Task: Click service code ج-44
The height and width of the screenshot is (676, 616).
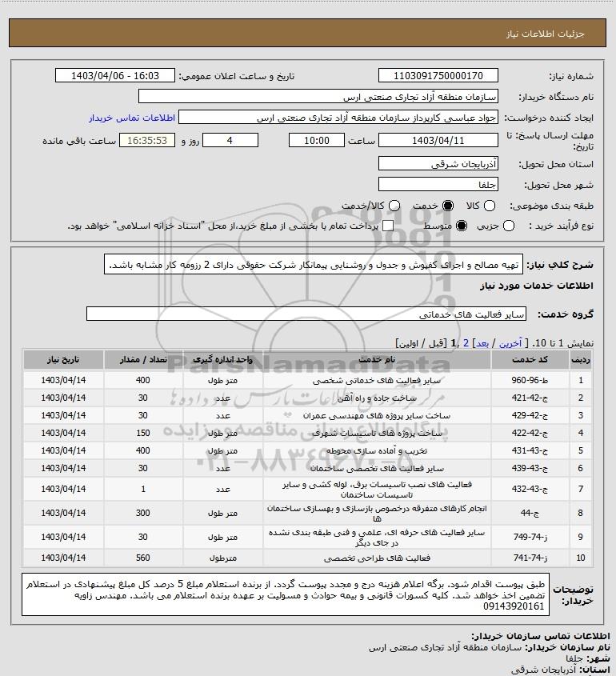Action: pyautogui.click(x=530, y=513)
